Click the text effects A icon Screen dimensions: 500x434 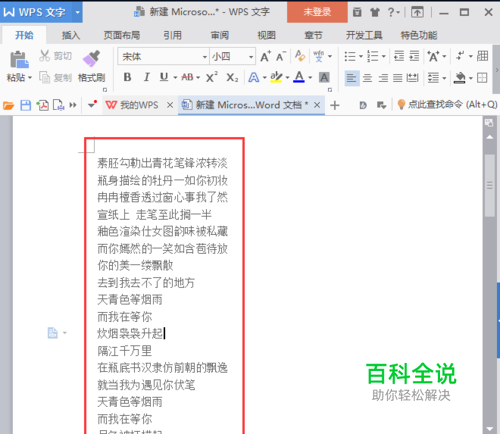tap(254, 78)
